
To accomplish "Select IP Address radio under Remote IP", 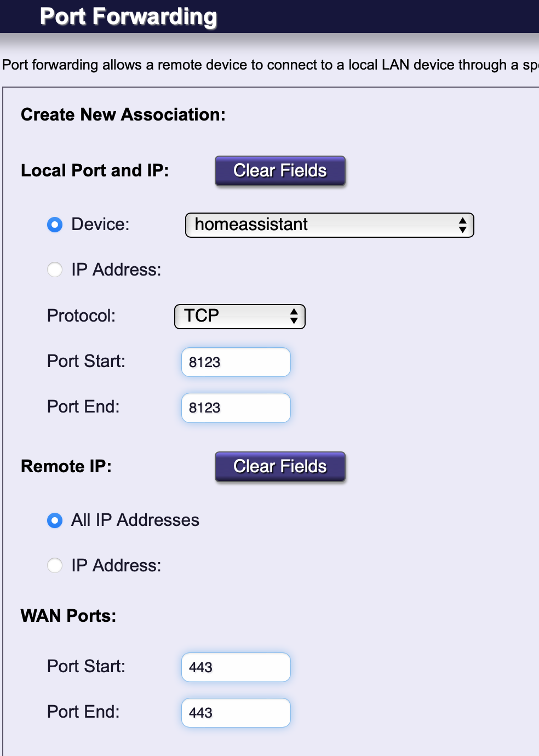I will coord(55,566).
